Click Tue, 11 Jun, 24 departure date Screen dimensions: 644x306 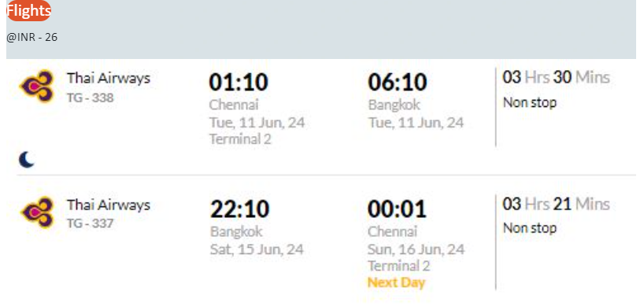tap(257, 122)
